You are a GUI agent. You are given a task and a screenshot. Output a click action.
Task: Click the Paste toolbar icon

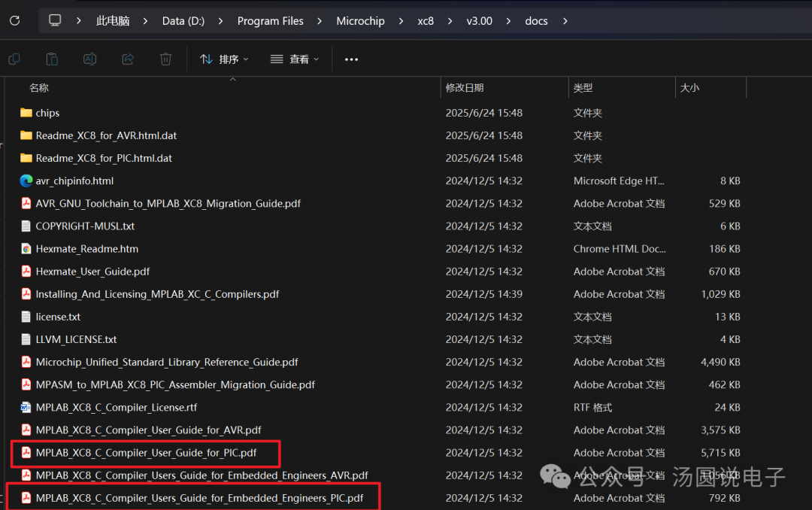[52, 59]
